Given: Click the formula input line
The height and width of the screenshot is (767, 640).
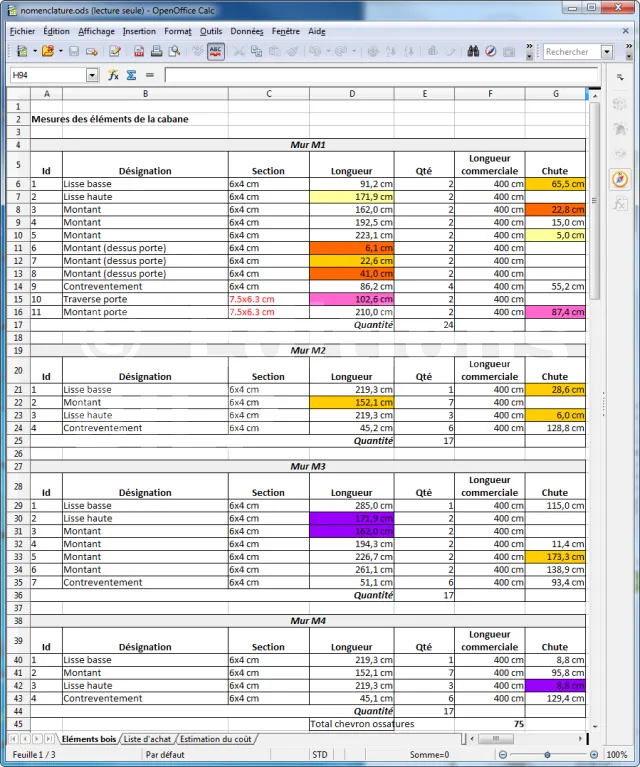Looking at the screenshot, I should pyautogui.click(x=380, y=75).
